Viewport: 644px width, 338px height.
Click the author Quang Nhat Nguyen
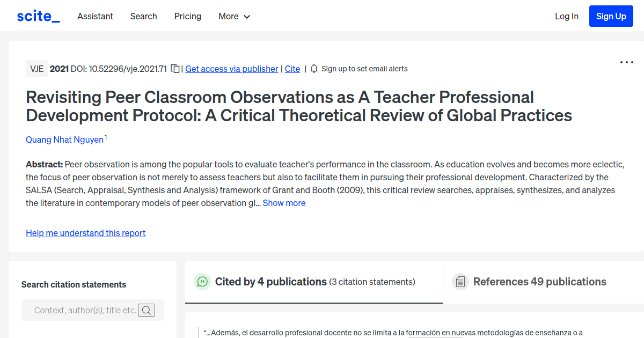64,139
